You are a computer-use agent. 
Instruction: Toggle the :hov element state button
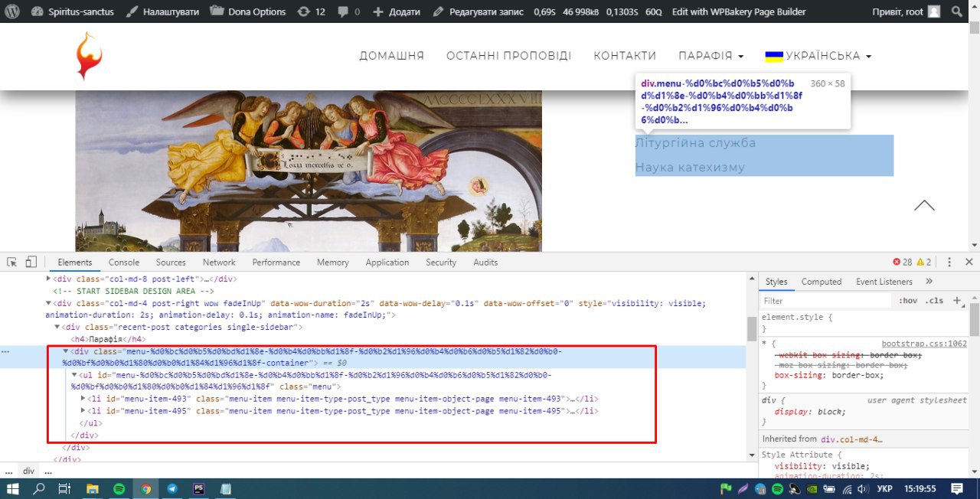[908, 301]
